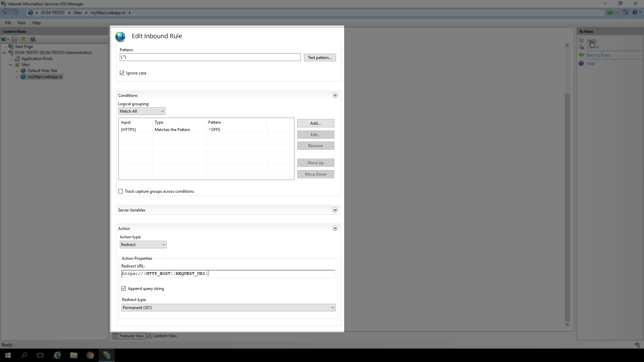
Task: Click the Application Pools tree icon
Action: tap(17, 59)
